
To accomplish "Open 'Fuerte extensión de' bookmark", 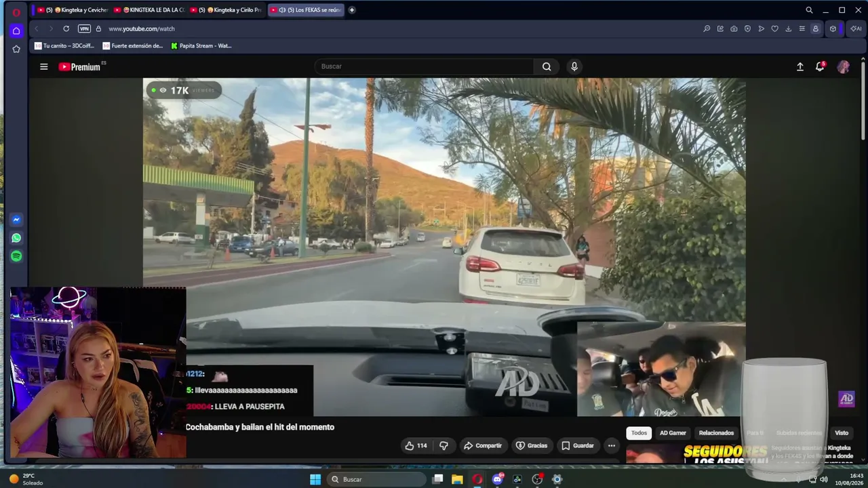I will coord(133,46).
